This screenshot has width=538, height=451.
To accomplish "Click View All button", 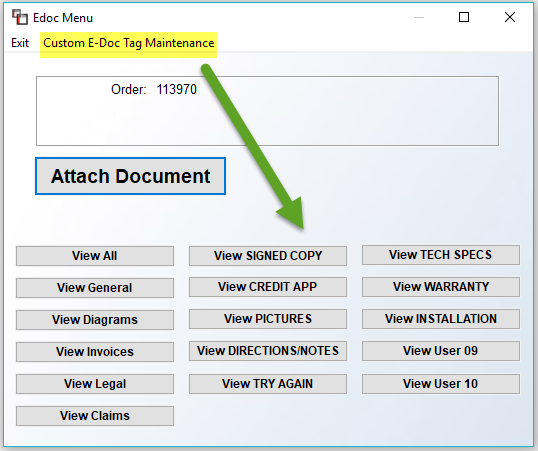I will coord(95,256).
